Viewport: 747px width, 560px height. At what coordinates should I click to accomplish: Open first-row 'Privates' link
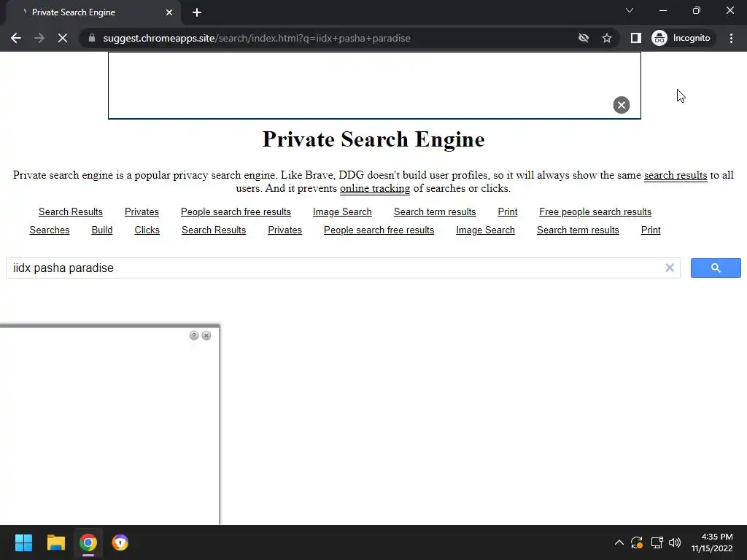[142, 212]
